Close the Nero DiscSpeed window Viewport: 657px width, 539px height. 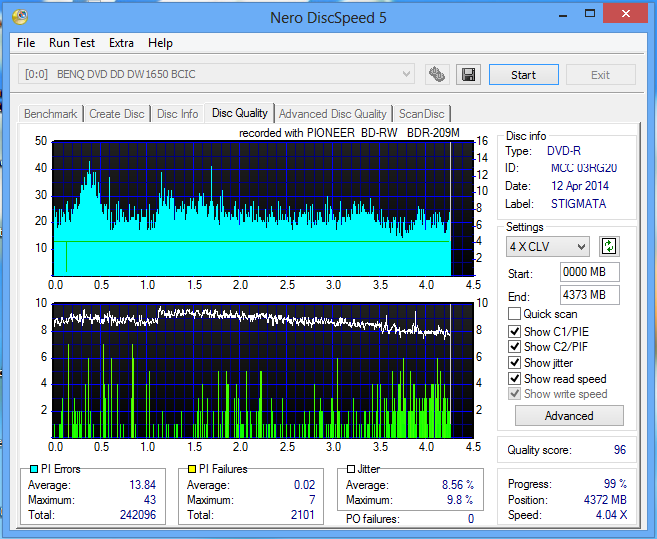pos(626,14)
